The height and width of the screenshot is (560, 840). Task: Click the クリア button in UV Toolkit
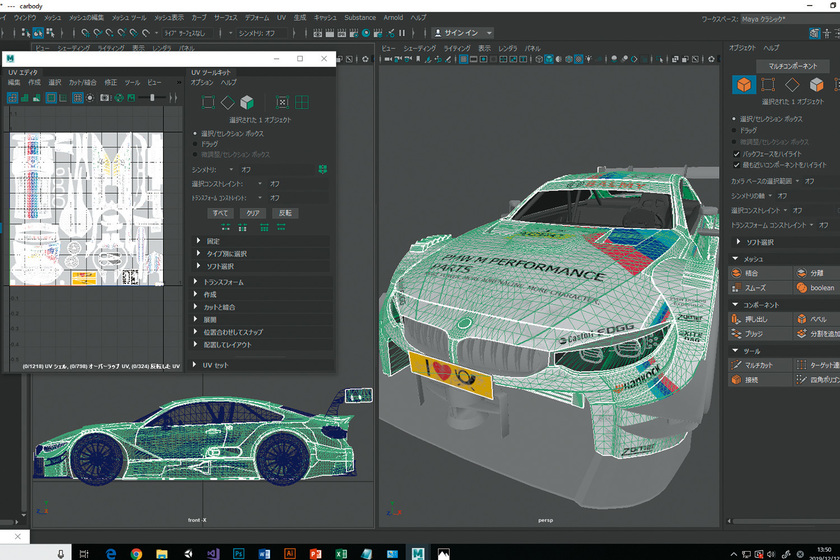tap(253, 213)
